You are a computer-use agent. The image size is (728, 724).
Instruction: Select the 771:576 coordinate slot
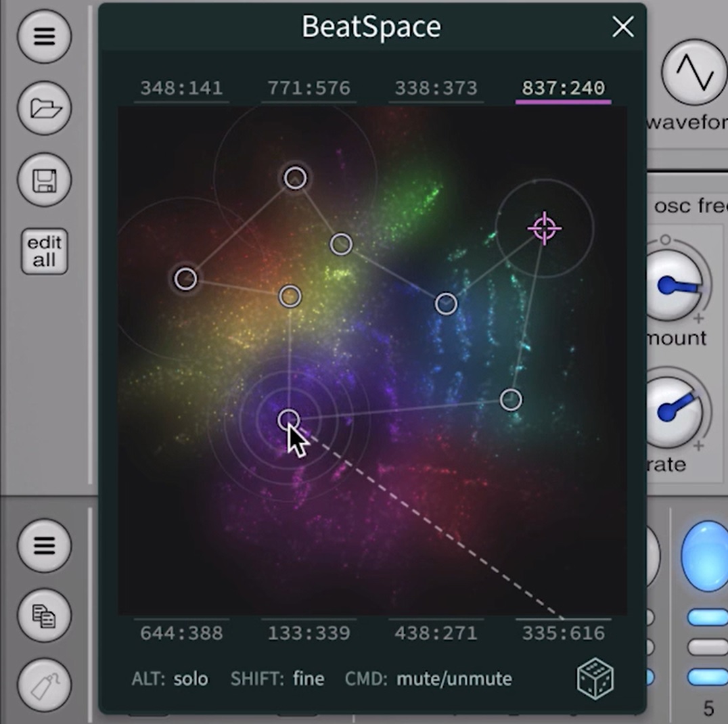point(309,89)
